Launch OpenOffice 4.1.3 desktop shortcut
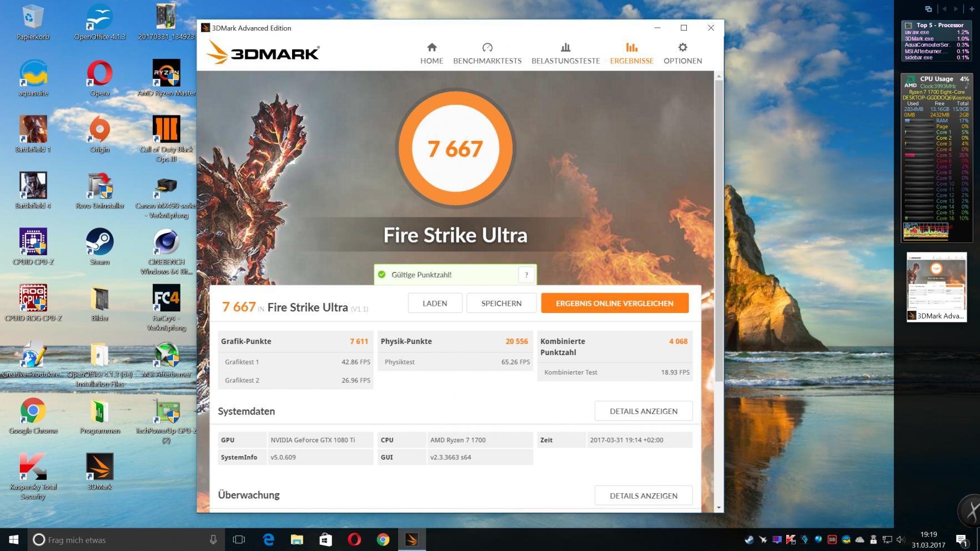Image resolution: width=980 pixels, height=551 pixels. [x=100, y=23]
